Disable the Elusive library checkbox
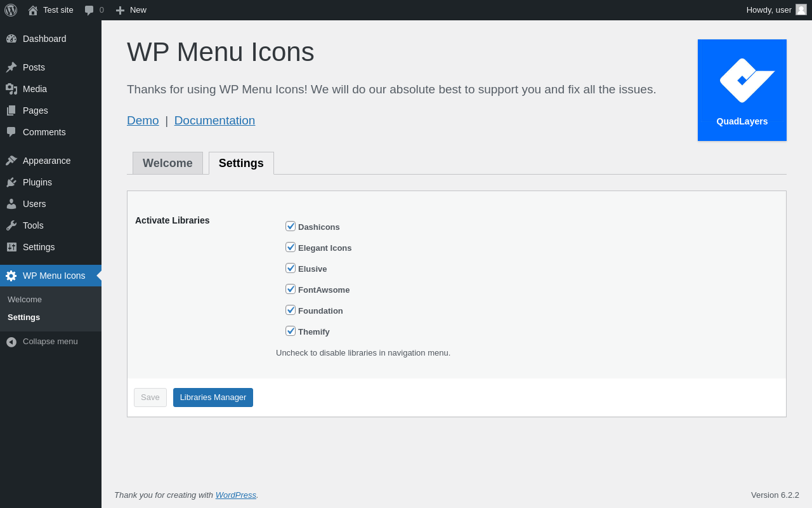 [x=291, y=268]
